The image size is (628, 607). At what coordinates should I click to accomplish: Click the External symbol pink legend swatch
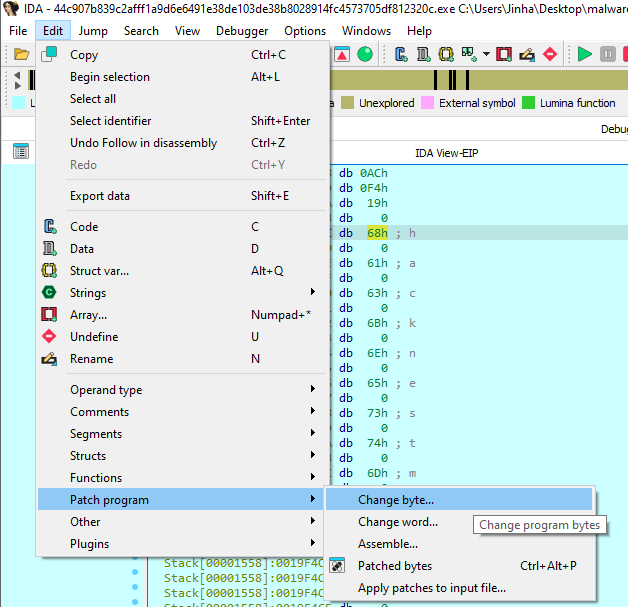click(x=428, y=103)
